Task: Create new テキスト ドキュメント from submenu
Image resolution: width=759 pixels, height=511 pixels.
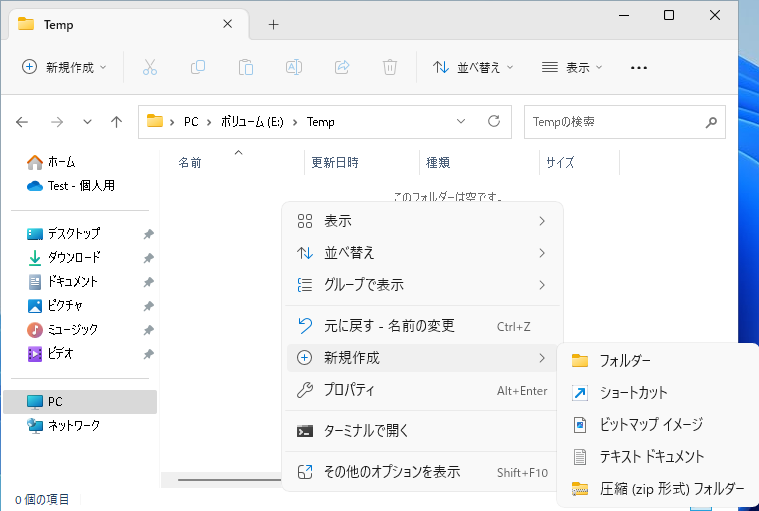Action: pos(658,456)
